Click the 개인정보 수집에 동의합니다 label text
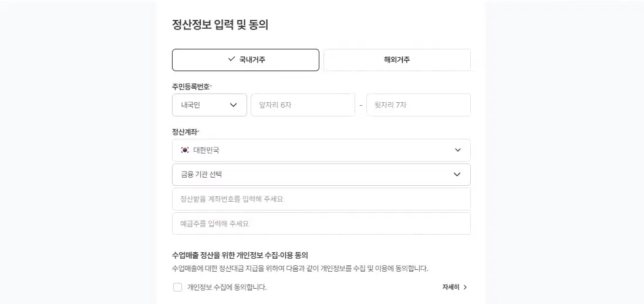 227,287
